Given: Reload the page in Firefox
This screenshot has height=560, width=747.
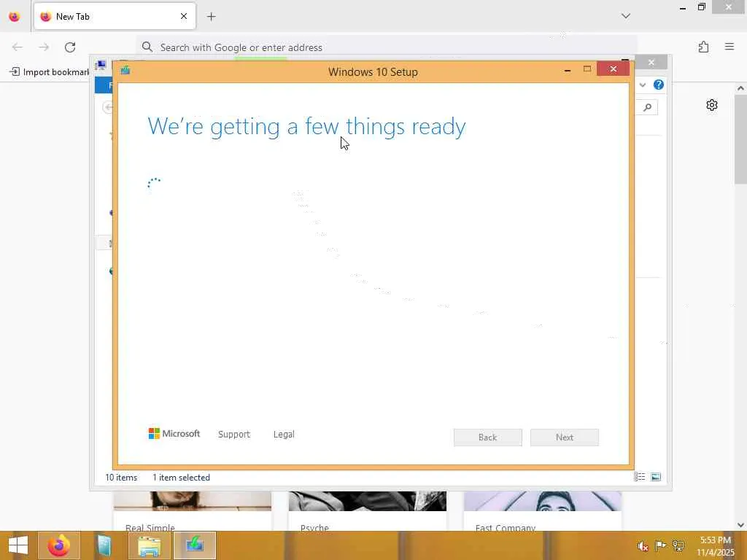Looking at the screenshot, I should (70, 47).
